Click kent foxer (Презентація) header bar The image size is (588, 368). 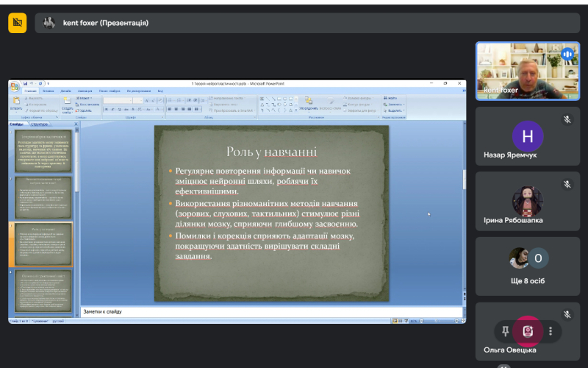[307, 23]
